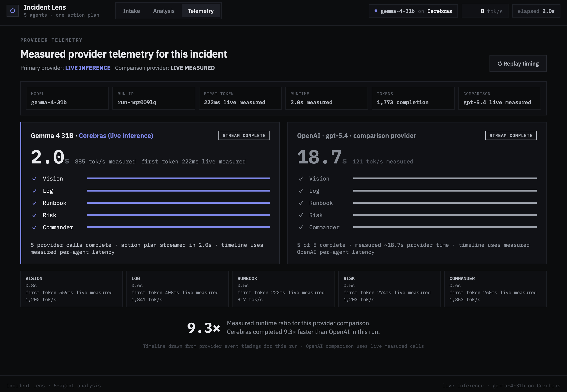The width and height of the screenshot is (567, 392).
Task: Click the Log checkmark in the Cerebras panel
Action: (x=34, y=191)
